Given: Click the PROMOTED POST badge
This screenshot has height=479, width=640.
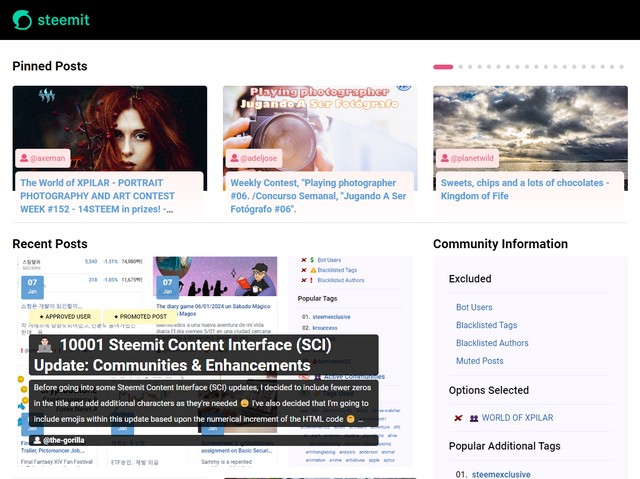Looking at the screenshot, I should click(140, 317).
